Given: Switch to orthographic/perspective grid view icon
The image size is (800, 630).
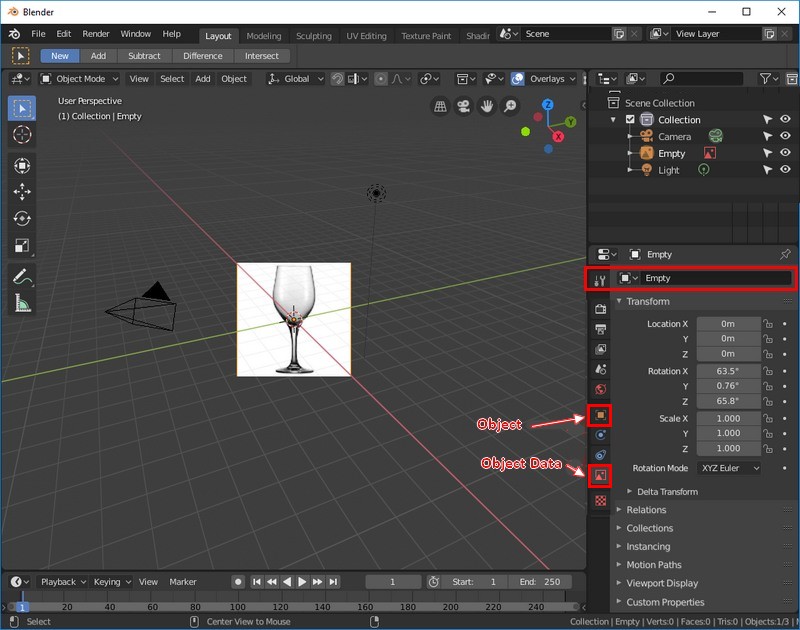Looking at the screenshot, I should (x=440, y=106).
